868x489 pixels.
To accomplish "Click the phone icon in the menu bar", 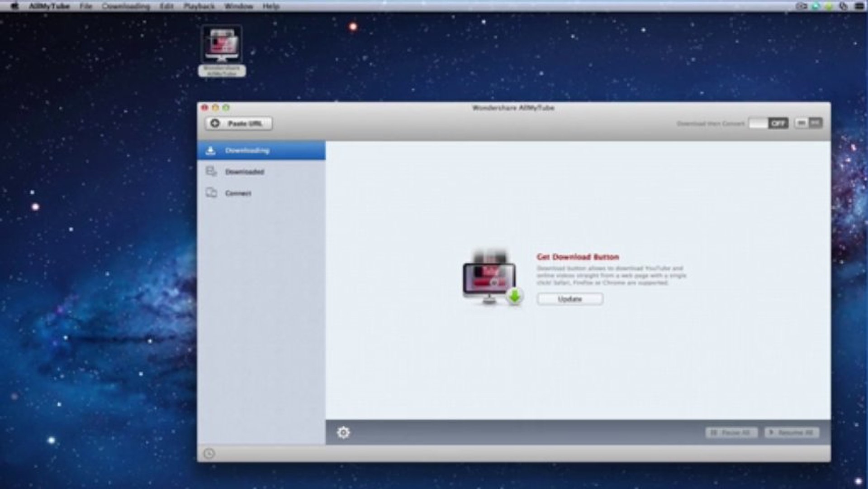I will (x=843, y=6).
